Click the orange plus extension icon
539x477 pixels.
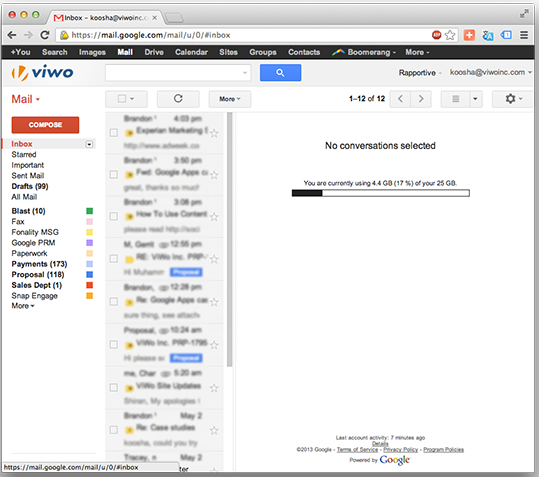(x=469, y=35)
